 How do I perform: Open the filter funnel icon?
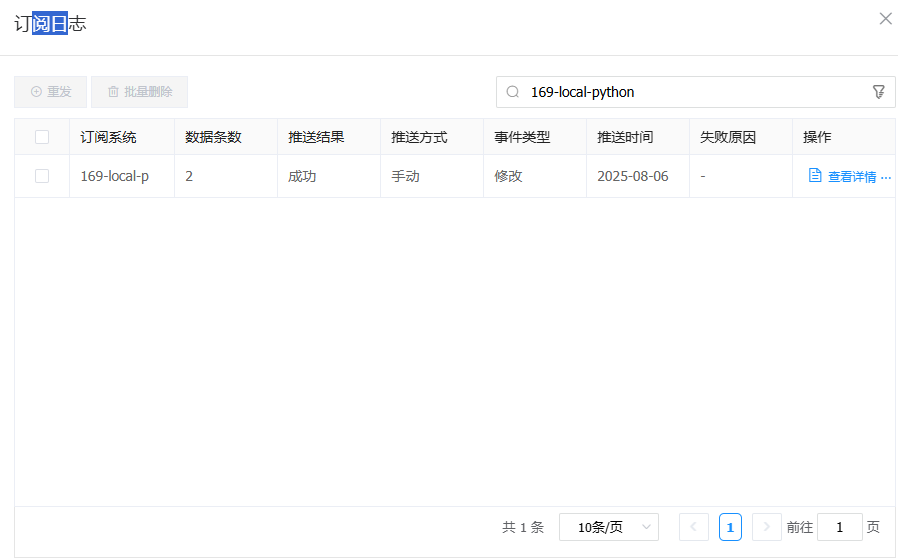879,92
